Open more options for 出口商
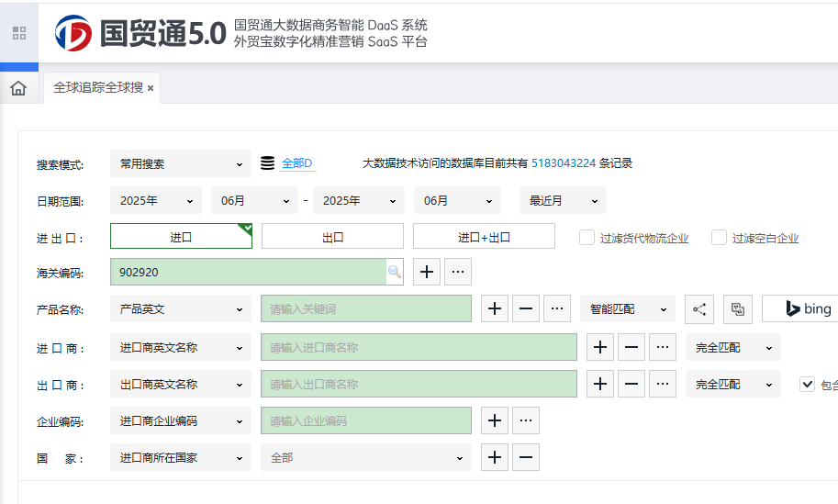Screen dimensions: 838x504 663,385
